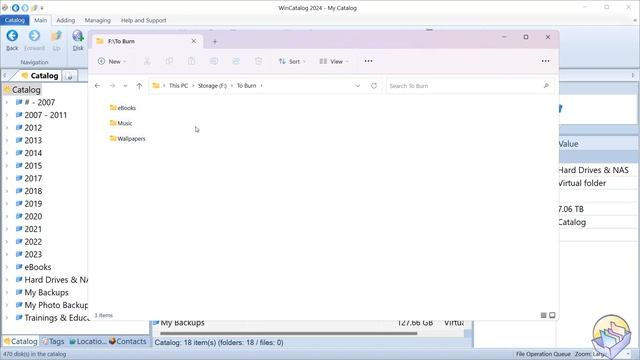Click the Delete trash icon in Explorer toolbar
The height and width of the screenshot is (360, 640).
click(x=258, y=61)
